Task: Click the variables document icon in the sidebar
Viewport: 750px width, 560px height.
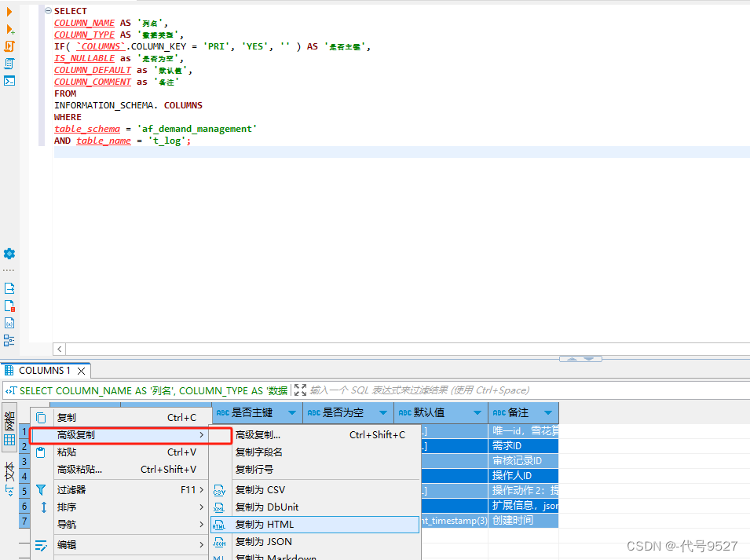Action: [9, 323]
